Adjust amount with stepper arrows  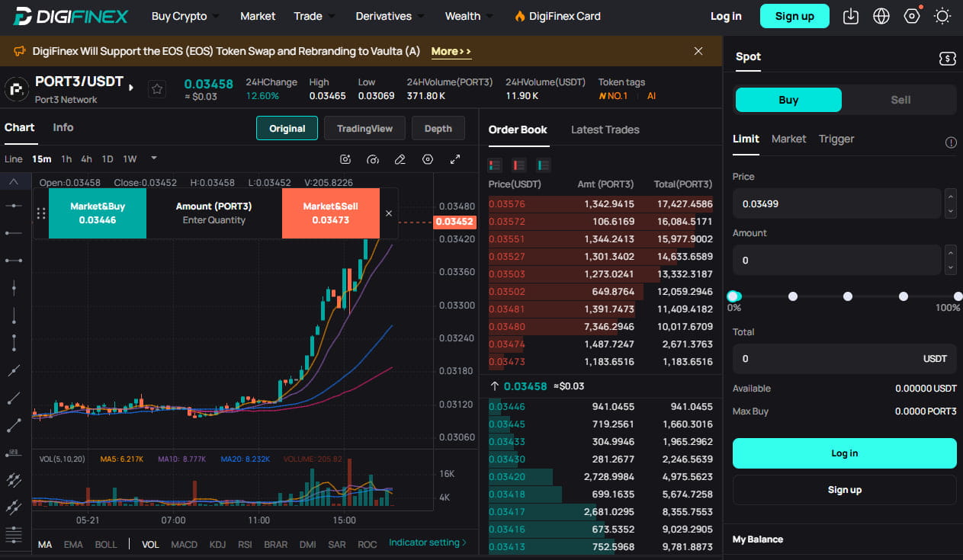(x=950, y=260)
